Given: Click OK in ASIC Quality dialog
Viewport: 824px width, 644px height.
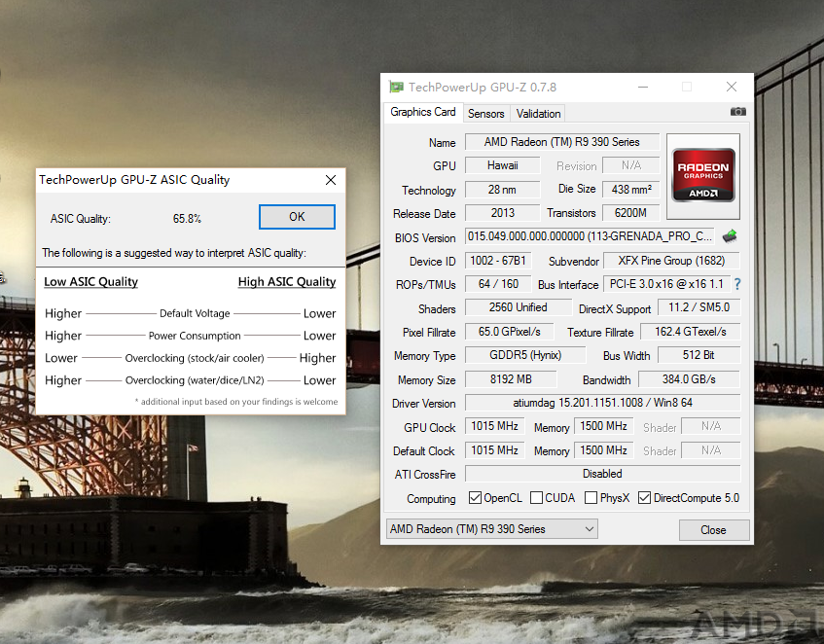Looking at the screenshot, I should (x=297, y=216).
